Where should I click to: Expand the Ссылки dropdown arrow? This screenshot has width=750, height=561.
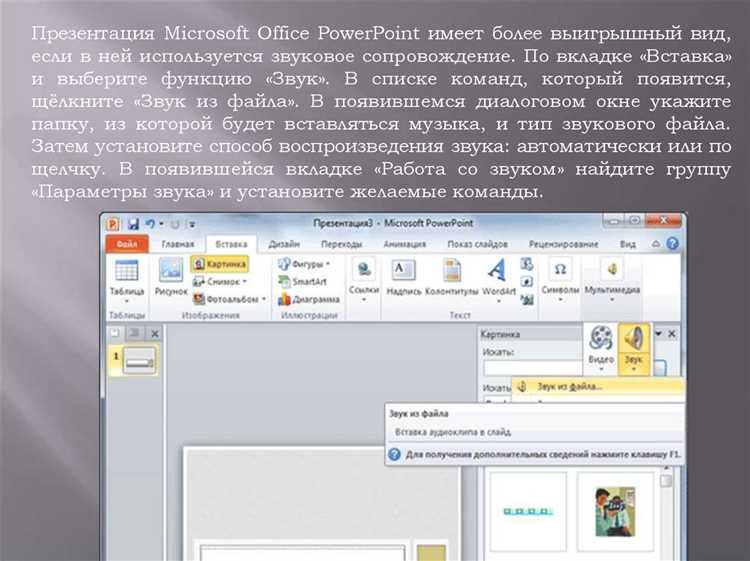pos(364,300)
